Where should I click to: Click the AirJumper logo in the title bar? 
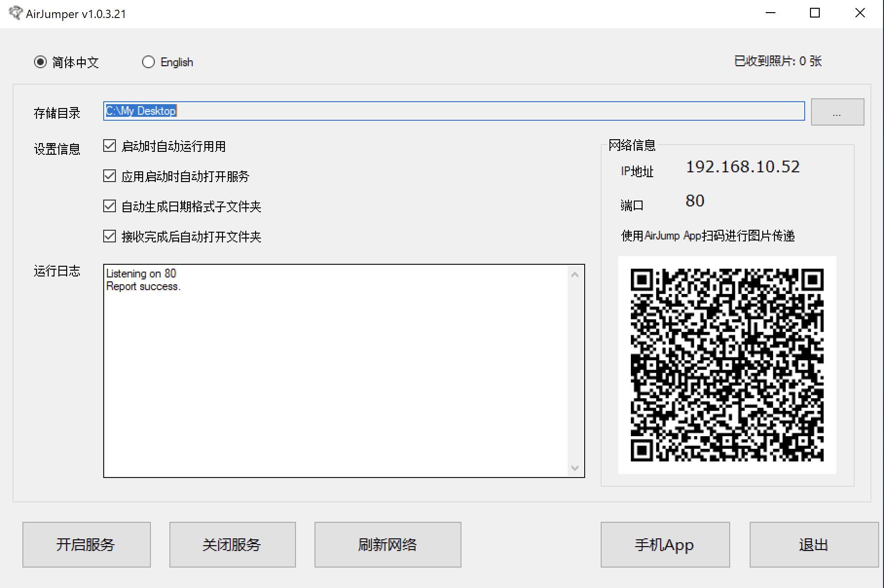tap(16, 13)
